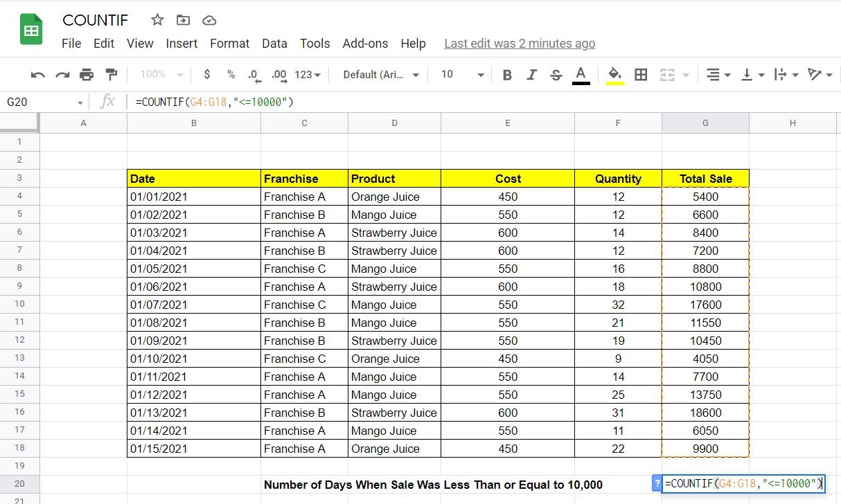Activate the paint format tool
Viewport: 841px width, 504px height.
click(x=111, y=75)
